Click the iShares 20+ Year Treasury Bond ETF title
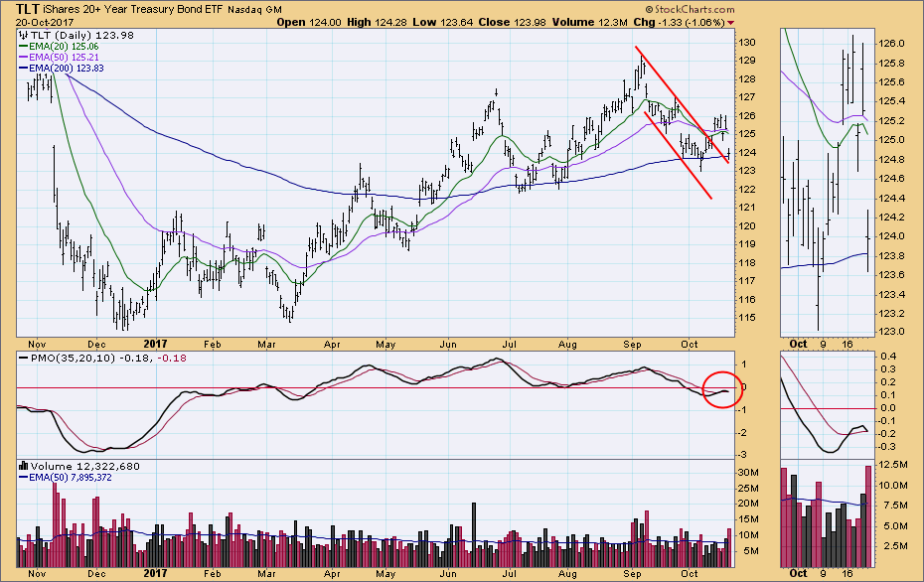Image resolution: width=924 pixels, height=582 pixels. 132,9
